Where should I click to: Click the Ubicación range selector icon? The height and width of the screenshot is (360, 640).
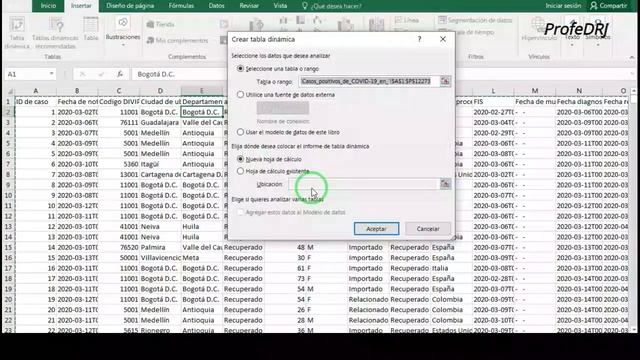[445, 184]
